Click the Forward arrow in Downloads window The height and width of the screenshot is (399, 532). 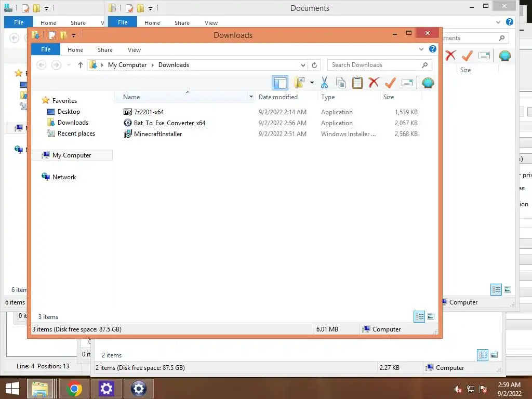(x=56, y=65)
